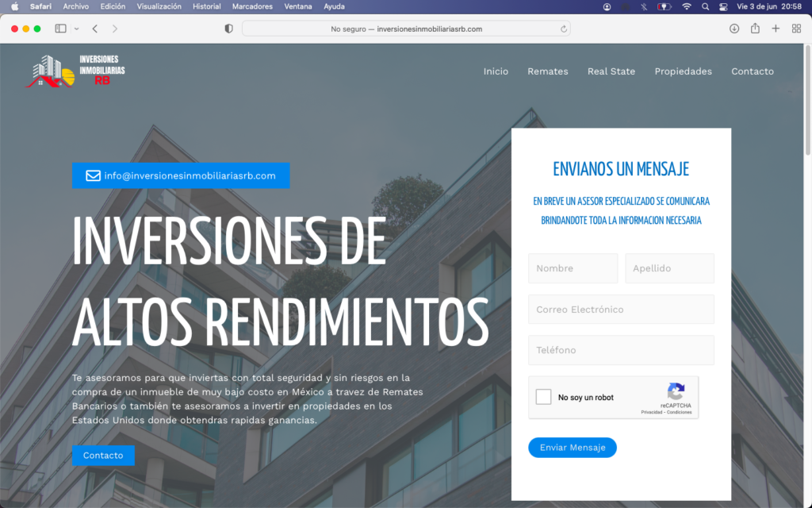Click the Safari sidebar toggle icon

(60, 29)
